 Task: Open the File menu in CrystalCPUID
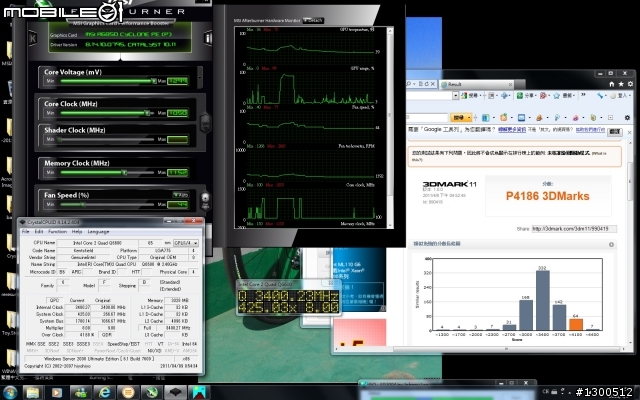pos(25,231)
